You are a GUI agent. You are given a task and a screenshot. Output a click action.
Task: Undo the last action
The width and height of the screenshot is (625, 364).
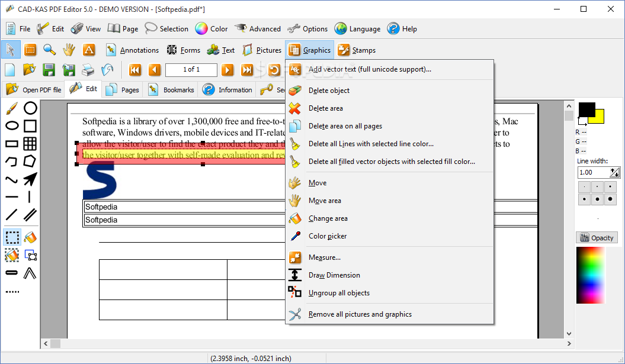107,70
